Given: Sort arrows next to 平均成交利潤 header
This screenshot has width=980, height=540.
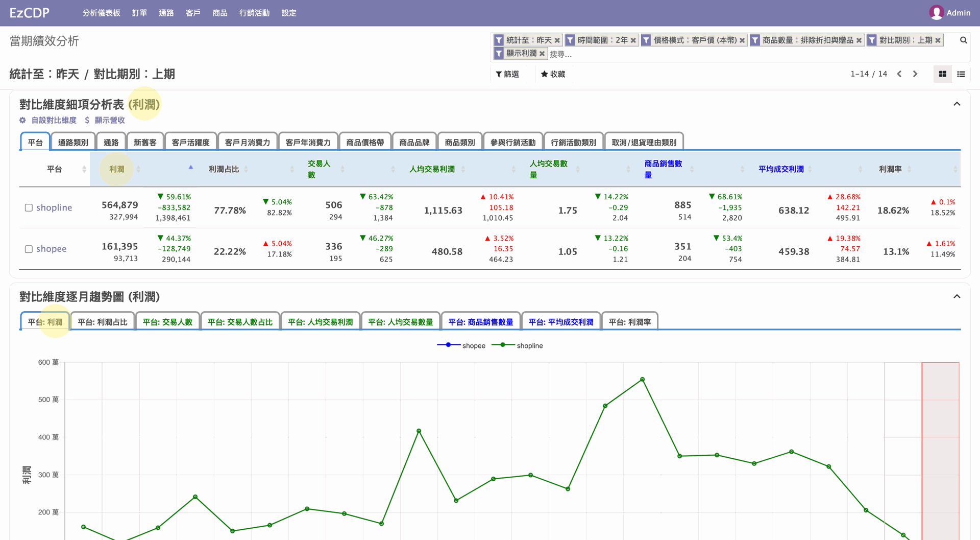Looking at the screenshot, I should (x=810, y=169).
